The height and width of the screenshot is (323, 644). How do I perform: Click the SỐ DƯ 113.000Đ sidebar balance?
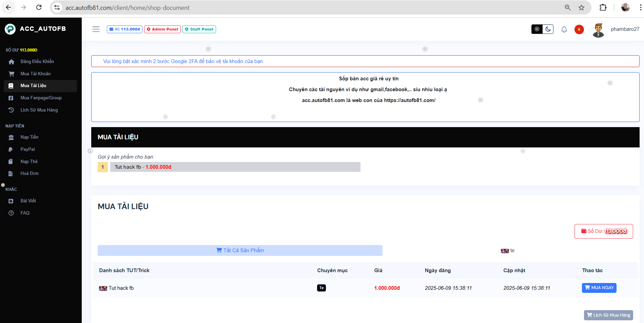click(x=21, y=50)
